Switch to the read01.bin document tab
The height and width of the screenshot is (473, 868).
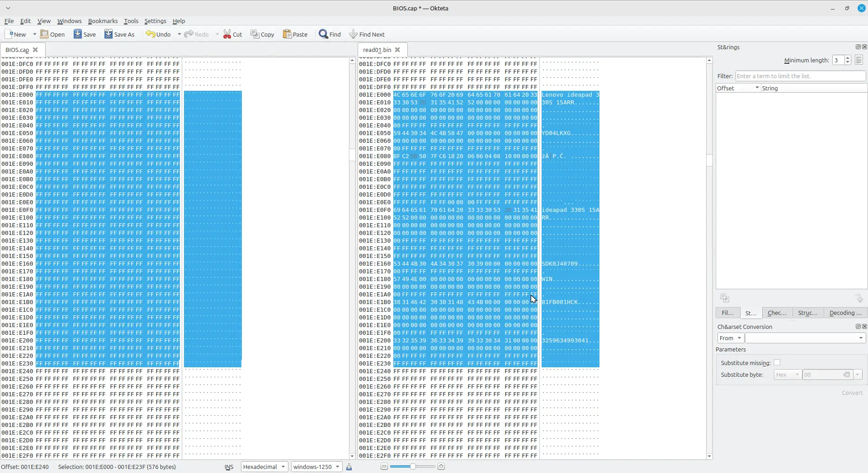pos(377,50)
